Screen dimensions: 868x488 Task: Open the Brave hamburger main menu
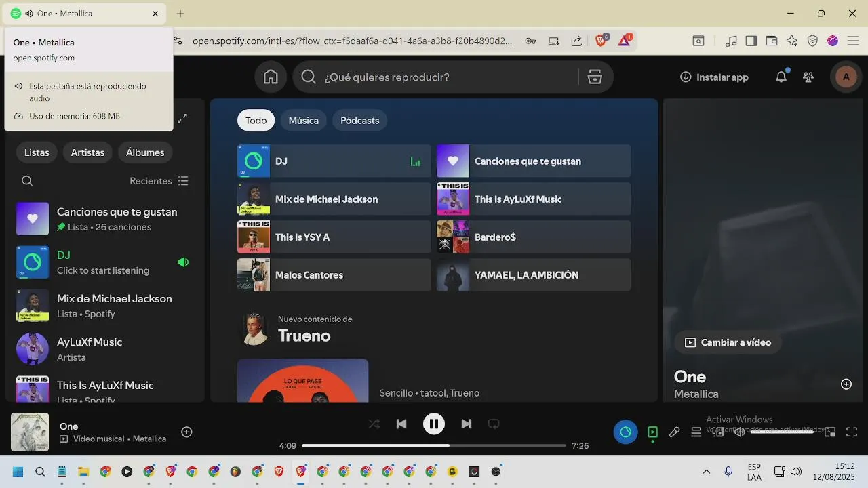(853, 41)
